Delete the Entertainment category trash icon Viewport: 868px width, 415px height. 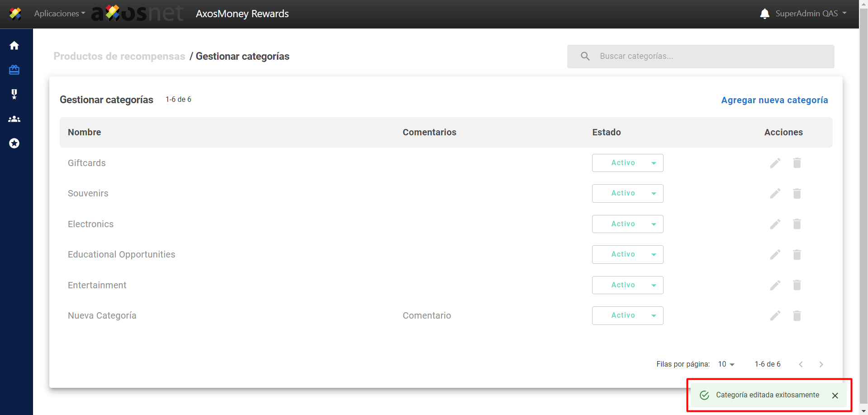[797, 285]
